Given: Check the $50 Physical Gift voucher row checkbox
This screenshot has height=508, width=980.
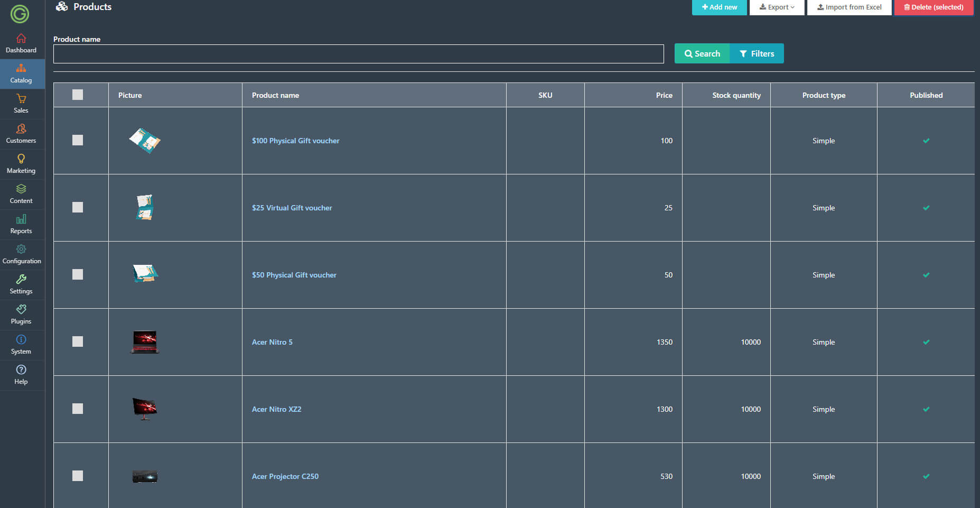Looking at the screenshot, I should pyautogui.click(x=78, y=274).
